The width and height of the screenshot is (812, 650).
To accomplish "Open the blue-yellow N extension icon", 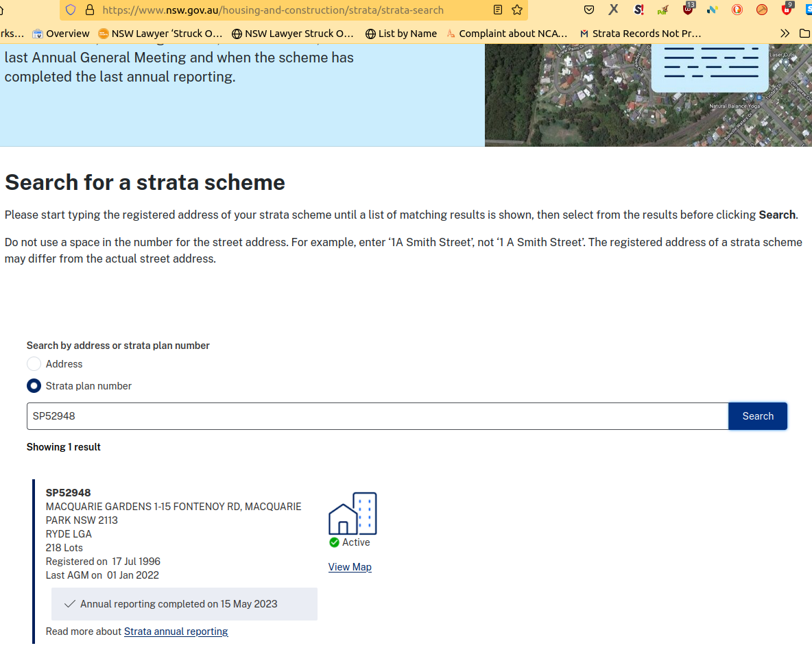I will tap(712, 10).
